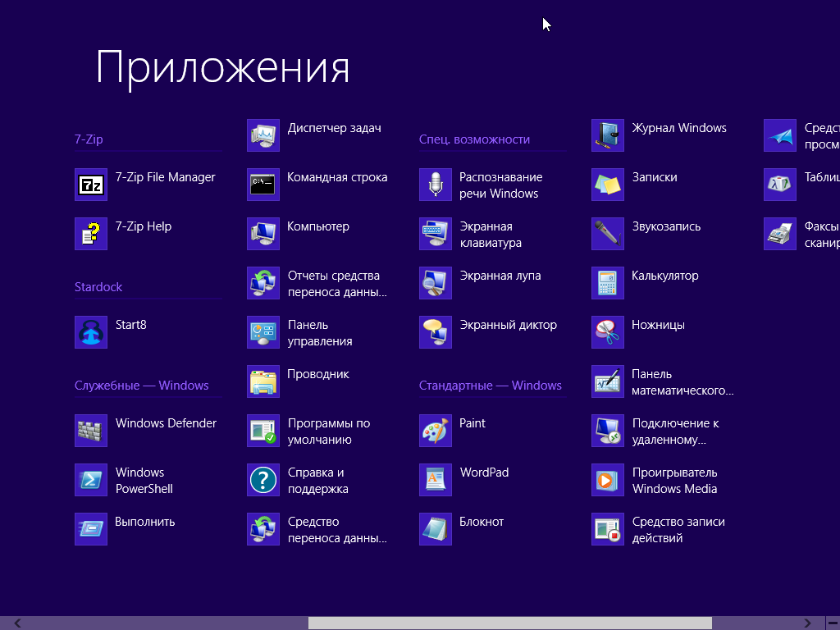
Task: Click the Ножницы text label
Action: 659,325
